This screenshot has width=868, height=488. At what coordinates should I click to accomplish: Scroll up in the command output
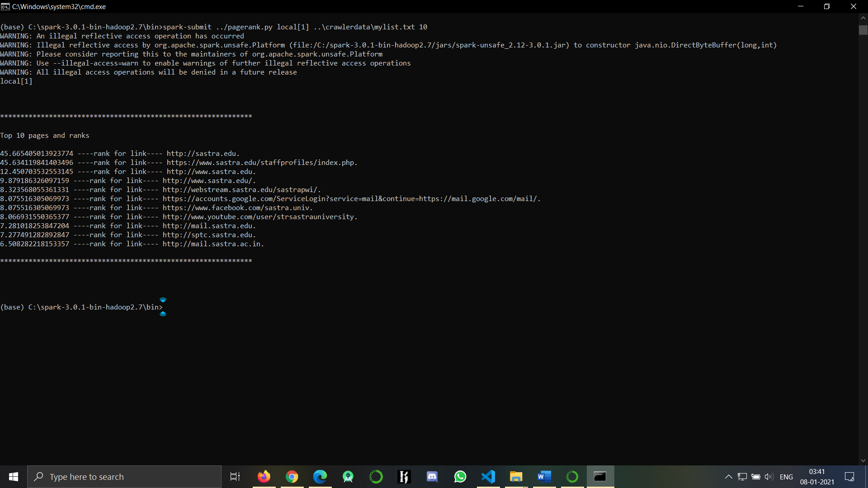coord(864,18)
